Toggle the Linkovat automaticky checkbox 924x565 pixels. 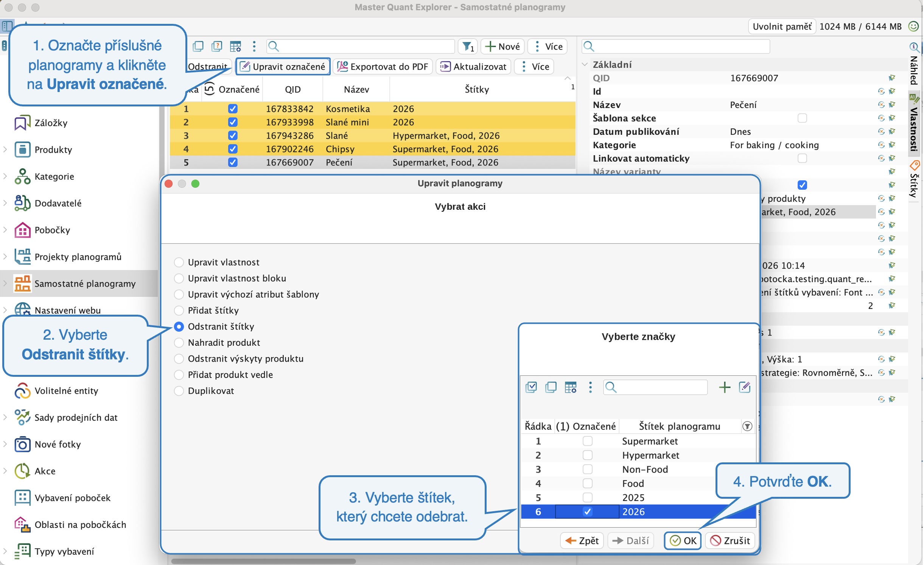802,158
